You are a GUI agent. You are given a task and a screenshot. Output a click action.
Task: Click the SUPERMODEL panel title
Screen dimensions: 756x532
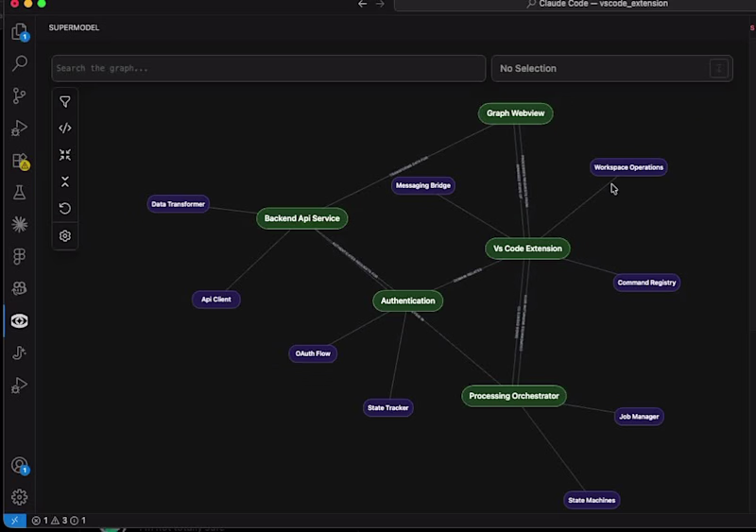click(74, 27)
